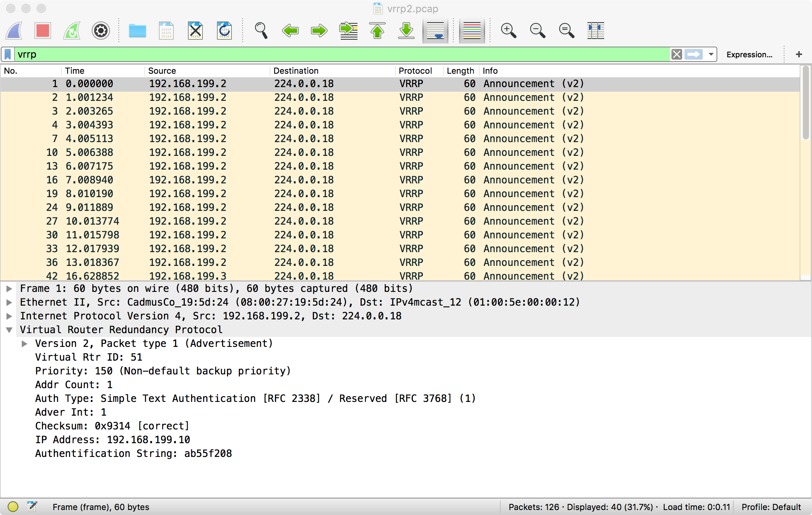
Task: Open a capture file folder icon
Action: 137,31
